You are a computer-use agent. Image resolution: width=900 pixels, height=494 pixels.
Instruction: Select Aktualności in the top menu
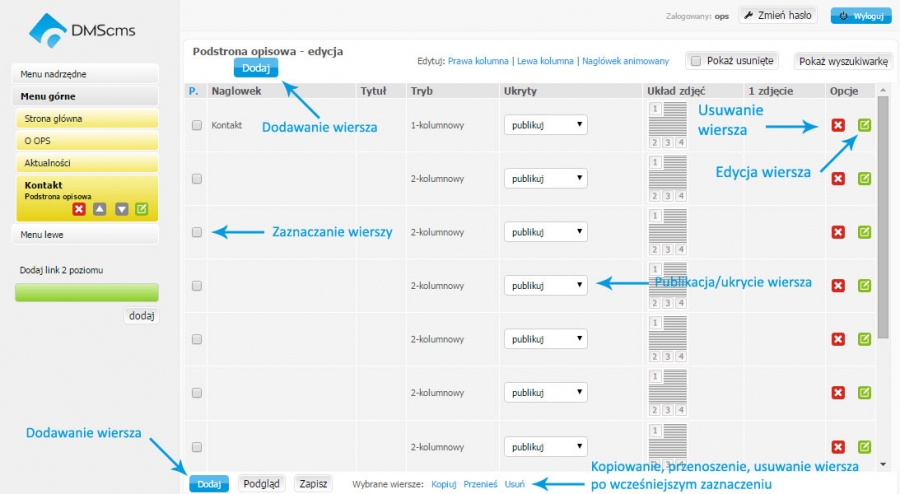point(87,163)
